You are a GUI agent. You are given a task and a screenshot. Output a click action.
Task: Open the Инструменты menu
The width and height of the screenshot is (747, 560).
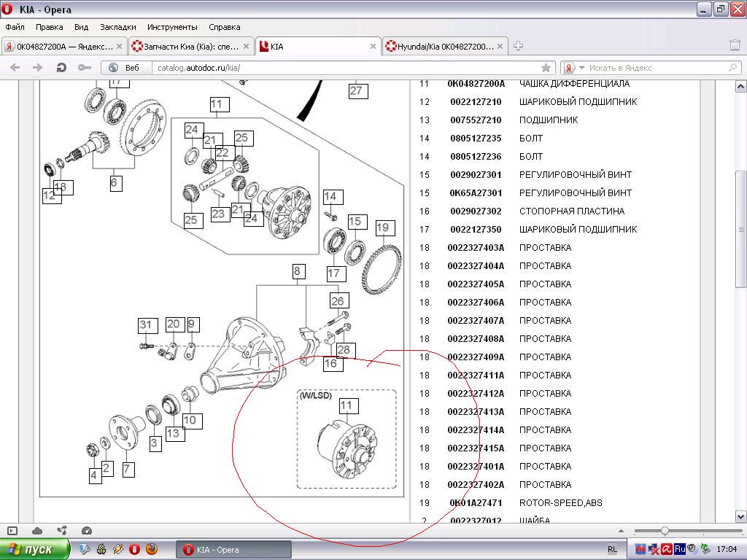(x=172, y=27)
